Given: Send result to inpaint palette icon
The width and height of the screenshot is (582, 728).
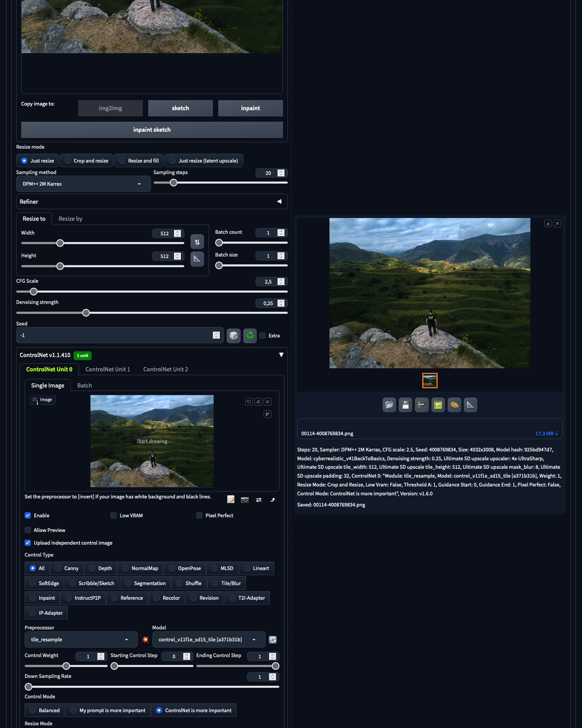Looking at the screenshot, I should point(454,405).
